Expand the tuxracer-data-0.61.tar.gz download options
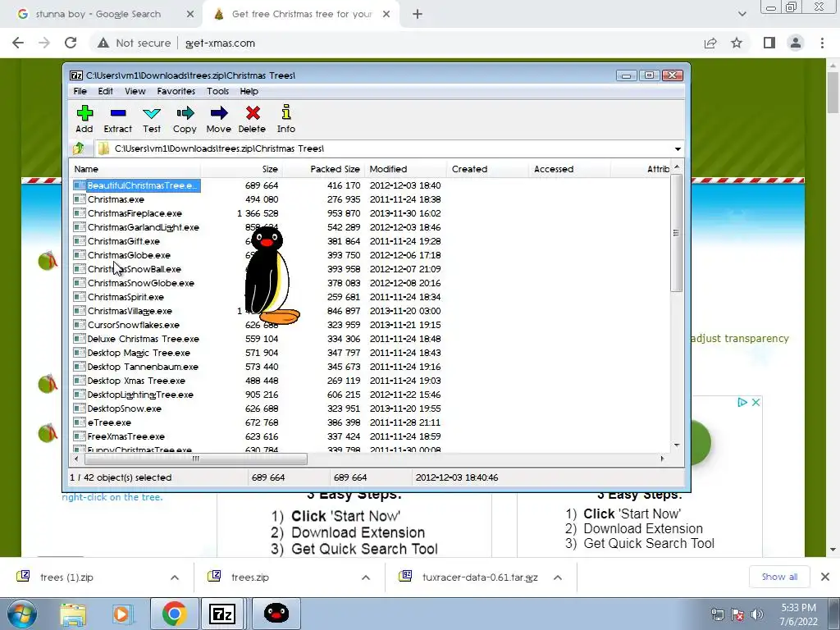Viewport: 840px width, 630px height. pyautogui.click(x=558, y=577)
